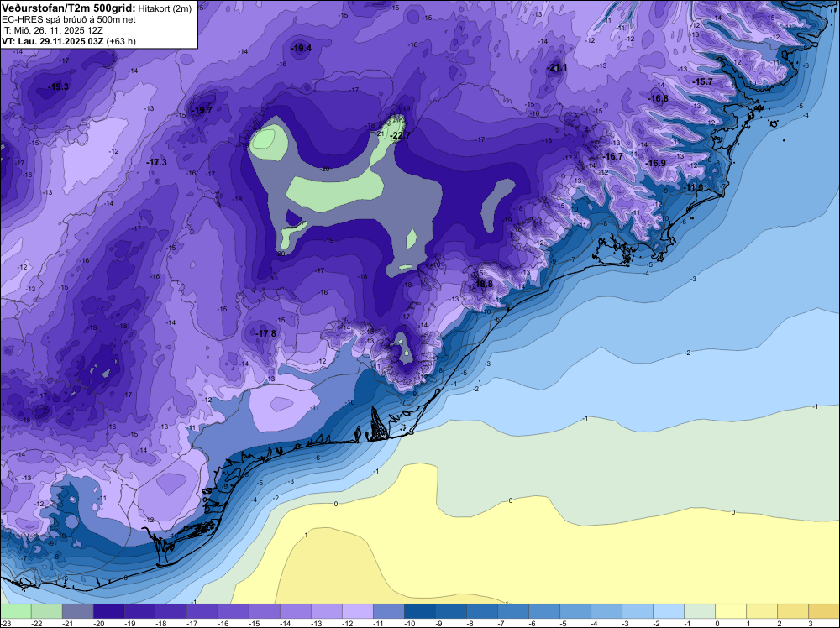The height and width of the screenshot is (628, 840).
Task: Pick the legend swatch labeled -17
Action: click(x=202, y=611)
